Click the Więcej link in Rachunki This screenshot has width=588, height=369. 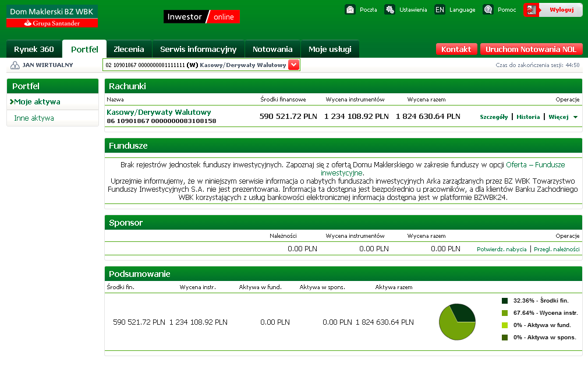[x=558, y=117]
